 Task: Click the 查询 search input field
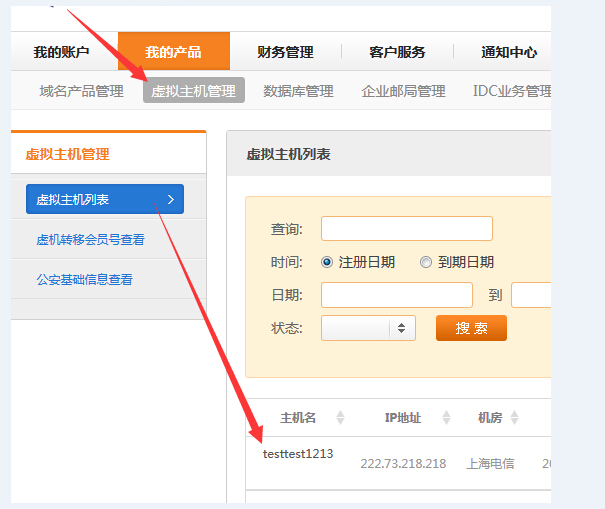[x=406, y=229]
